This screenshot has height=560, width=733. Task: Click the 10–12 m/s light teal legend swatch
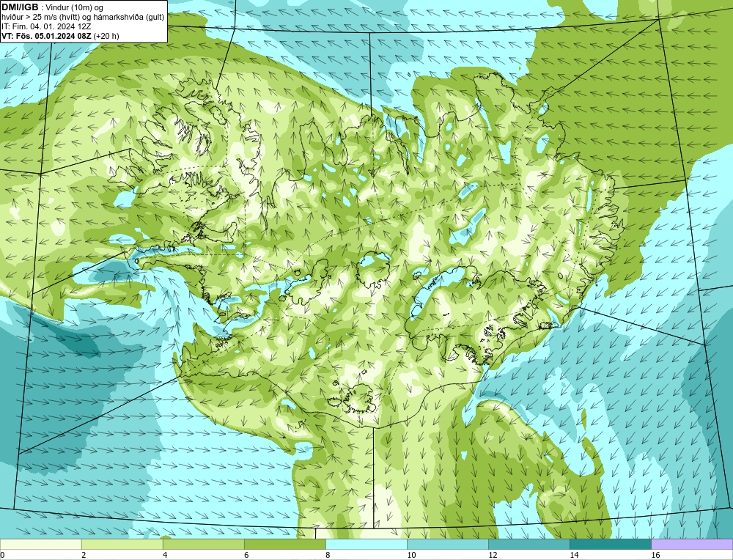pyautogui.click(x=448, y=544)
